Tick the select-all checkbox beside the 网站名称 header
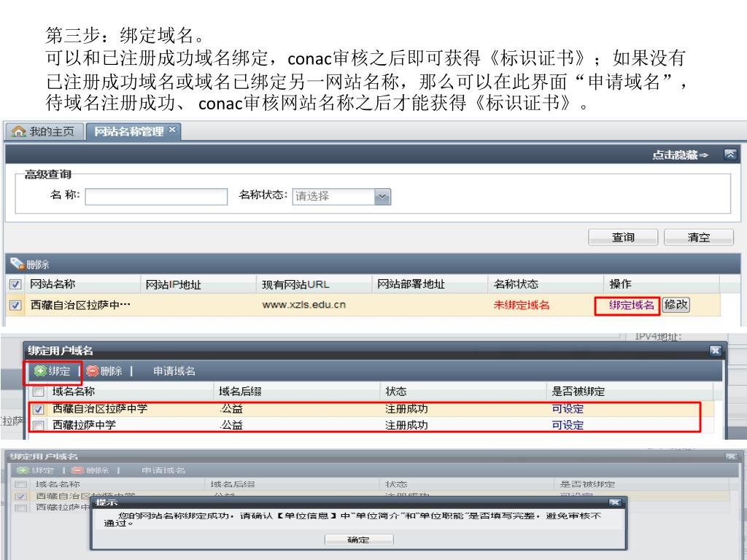This screenshot has height=560, width=747. click(x=15, y=284)
